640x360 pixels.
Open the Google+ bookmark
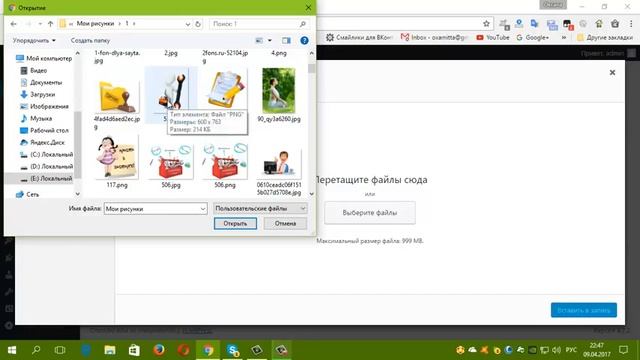[x=533, y=38]
